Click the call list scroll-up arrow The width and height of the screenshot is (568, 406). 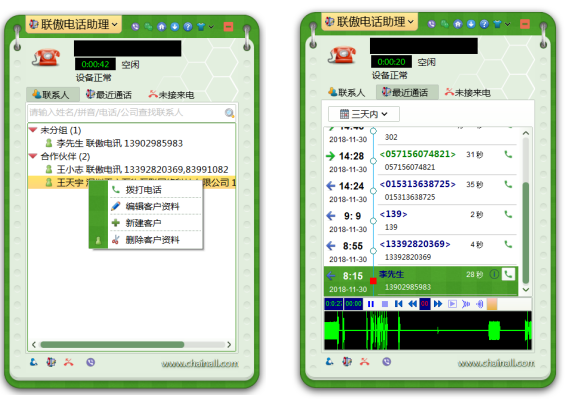526,133
